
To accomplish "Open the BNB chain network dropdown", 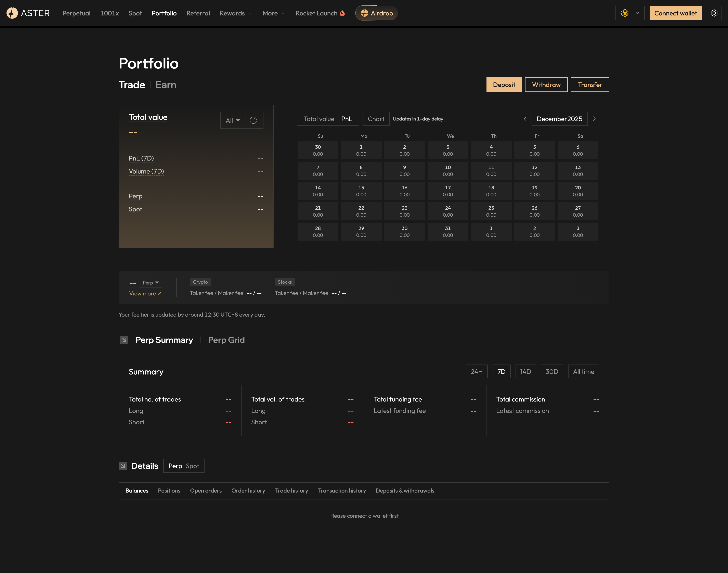I will [630, 13].
